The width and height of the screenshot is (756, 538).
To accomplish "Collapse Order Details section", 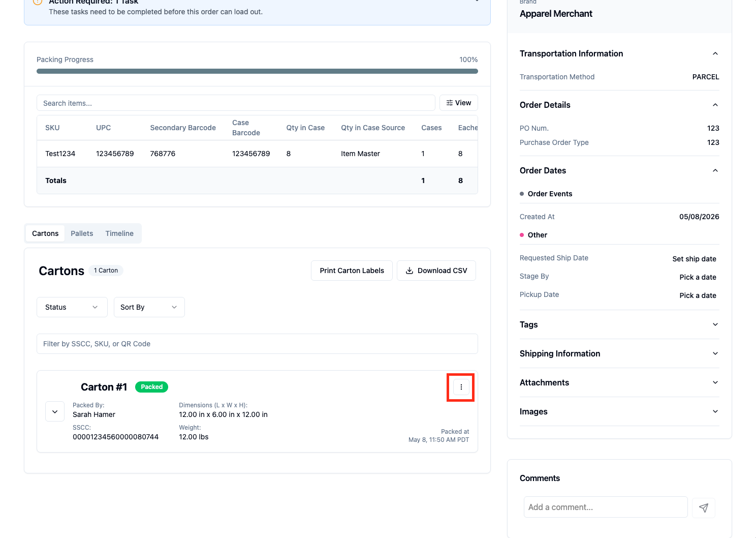I will (x=715, y=105).
